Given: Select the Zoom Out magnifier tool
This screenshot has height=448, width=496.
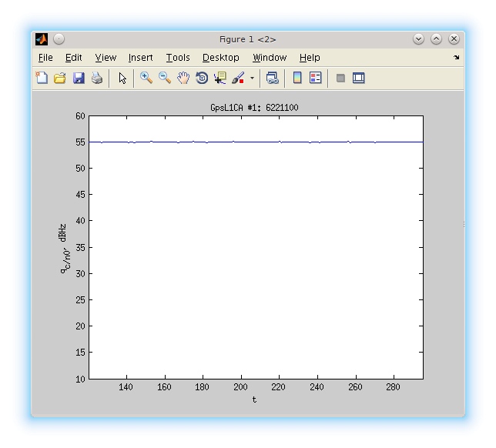Looking at the screenshot, I should tap(164, 78).
